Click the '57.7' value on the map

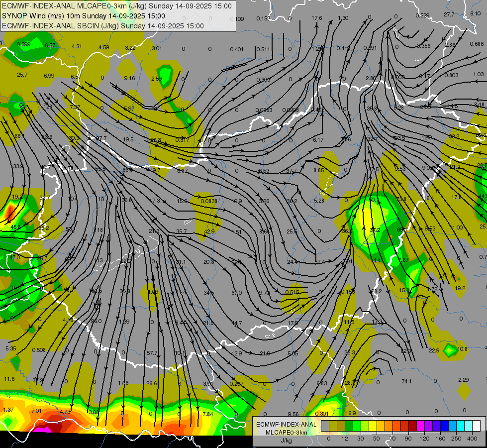click(x=152, y=353)
